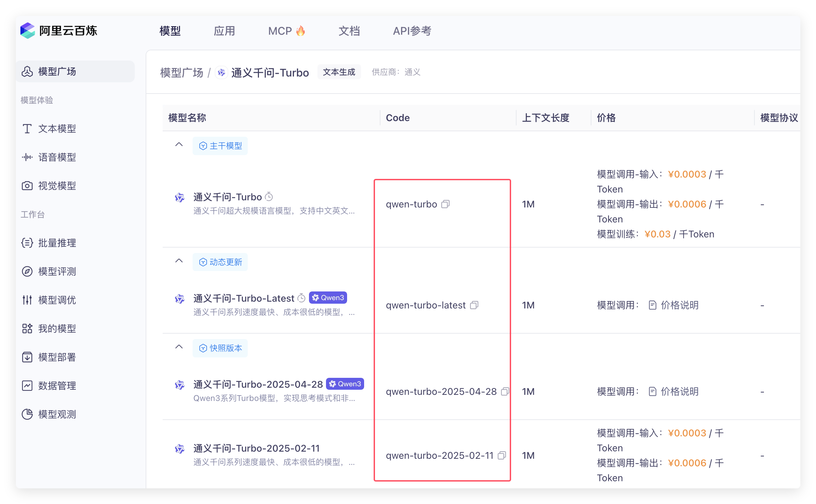Click the 模型广场 breadcrumb link
The height and width of the screenshot is (504, 816).
point(182,72)
